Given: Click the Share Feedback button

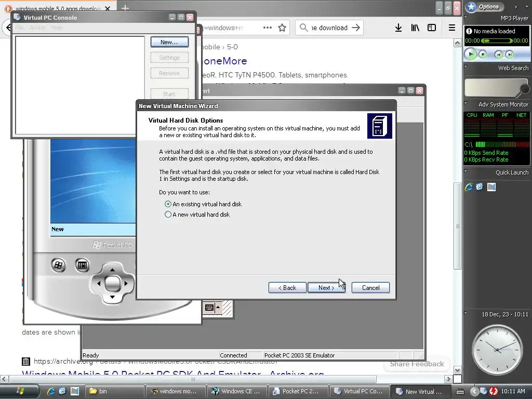Looking at the screenshot, I should click(x=417, y=364).
